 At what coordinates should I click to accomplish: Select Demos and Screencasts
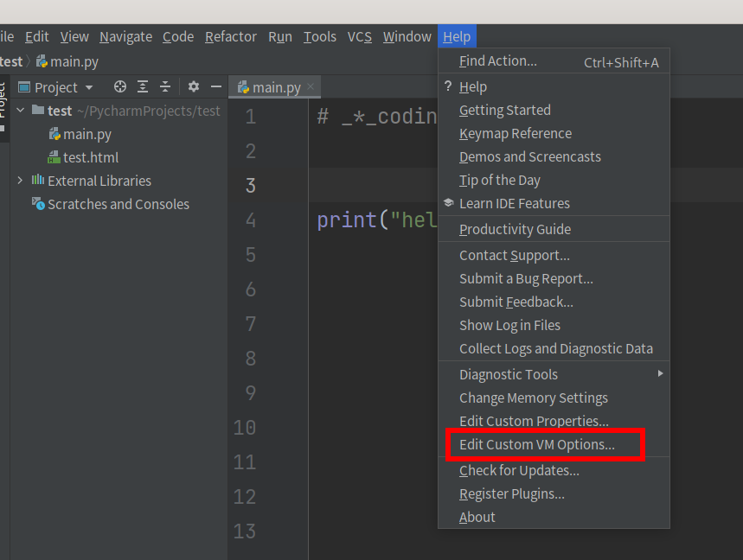click(554, 156)
